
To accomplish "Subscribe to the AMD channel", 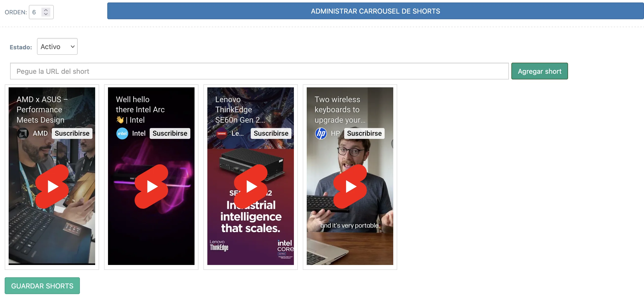I will pos(72,133).
